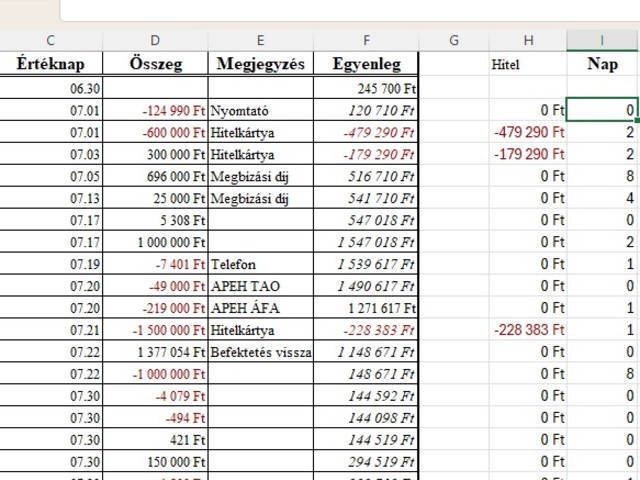Viewport: 640px width, 480px height.
Task: Select column D header
Action: [155, 40]
